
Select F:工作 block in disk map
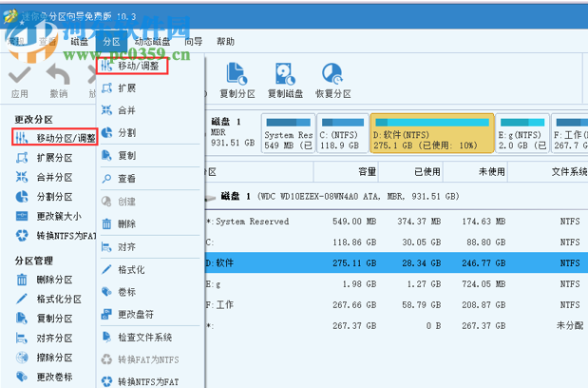click(570, 133)
